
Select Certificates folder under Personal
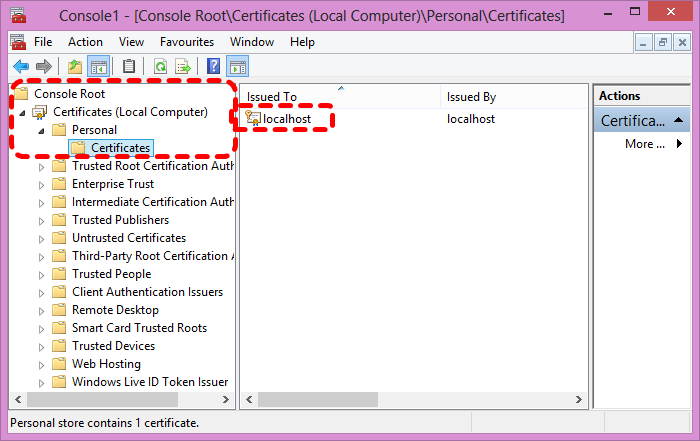point(112,148)
